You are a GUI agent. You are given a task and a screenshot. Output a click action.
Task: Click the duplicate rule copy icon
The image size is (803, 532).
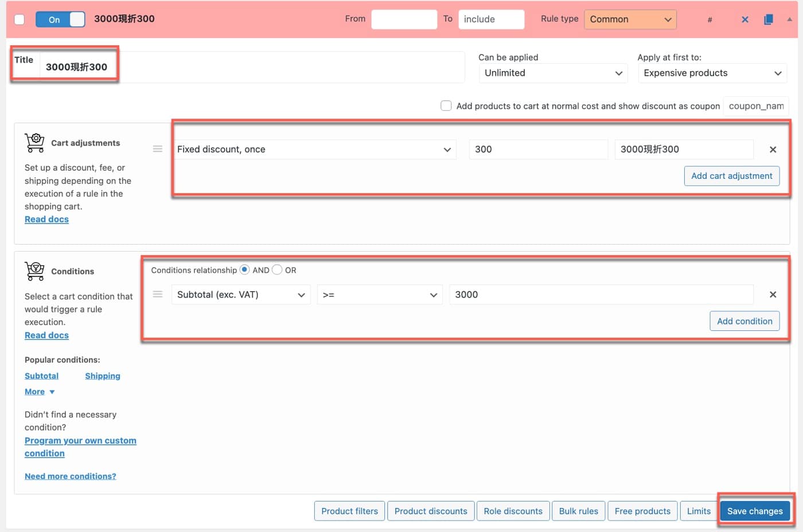click(x=768, y=19)
